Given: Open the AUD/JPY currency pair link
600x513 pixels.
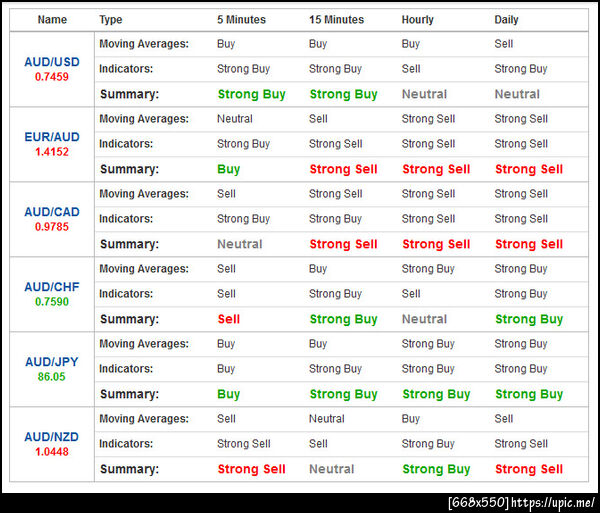Looking at the screenshot, I should pos(52,362).
